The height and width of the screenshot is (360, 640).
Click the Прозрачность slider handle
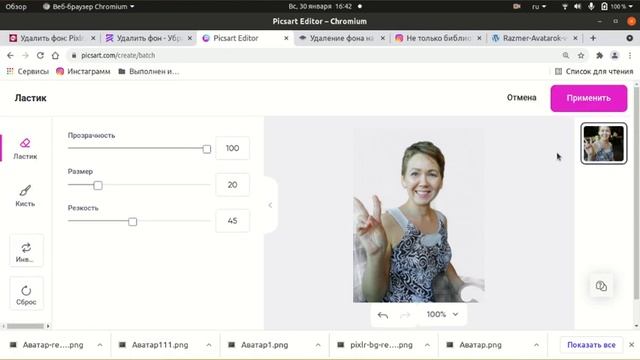pos(207,149)
